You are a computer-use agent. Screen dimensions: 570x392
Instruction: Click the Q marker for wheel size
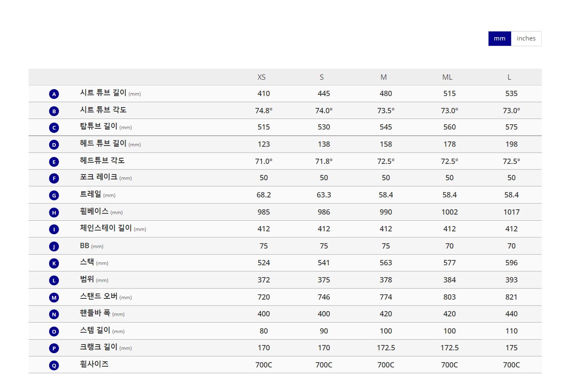[54, 365]
